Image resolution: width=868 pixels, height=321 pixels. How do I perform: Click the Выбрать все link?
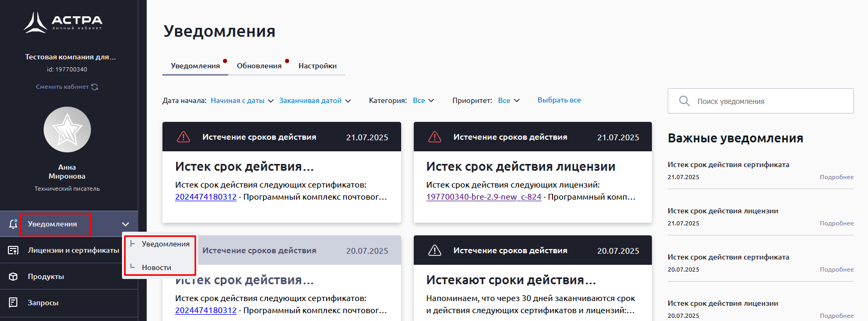(559, 100)
